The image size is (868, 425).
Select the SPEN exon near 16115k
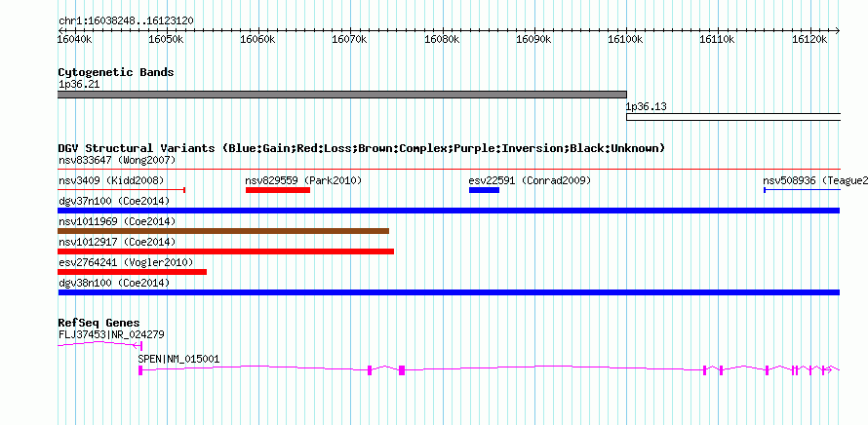768,370
